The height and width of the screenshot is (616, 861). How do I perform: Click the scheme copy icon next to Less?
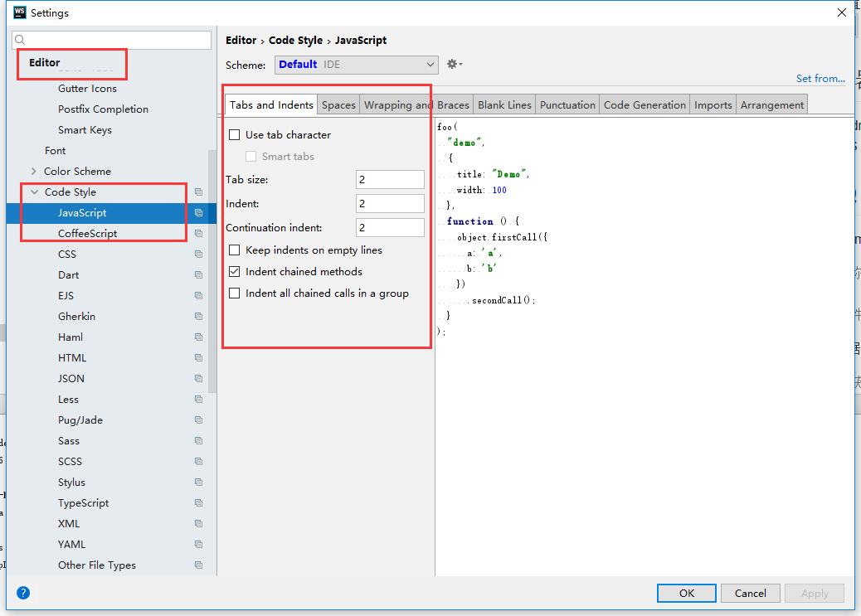[x=199, y=400]
